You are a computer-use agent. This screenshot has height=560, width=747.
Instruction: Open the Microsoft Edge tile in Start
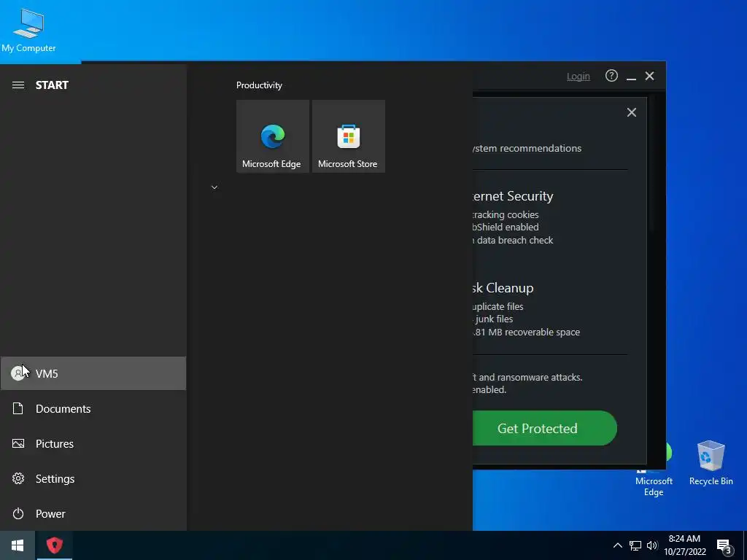273,136
